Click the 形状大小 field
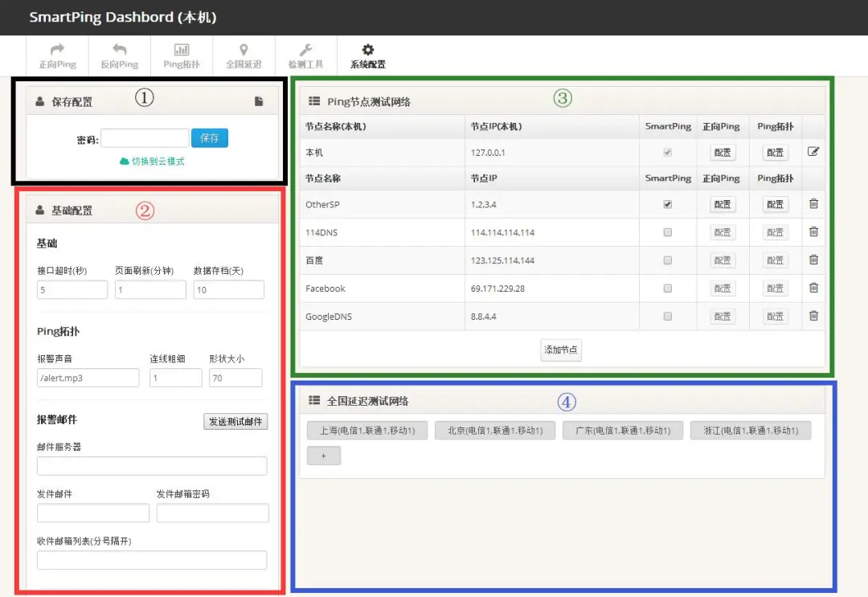 click(x=235, y=378)
